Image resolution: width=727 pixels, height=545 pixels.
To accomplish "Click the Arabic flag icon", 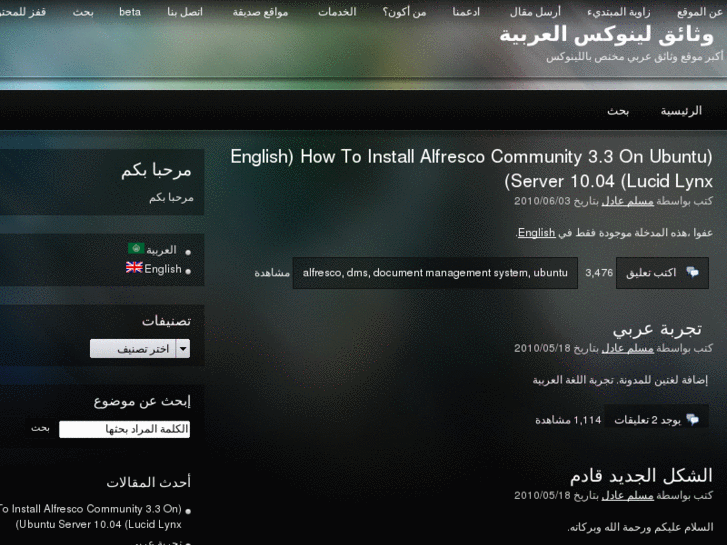I will tap(136, 249).
